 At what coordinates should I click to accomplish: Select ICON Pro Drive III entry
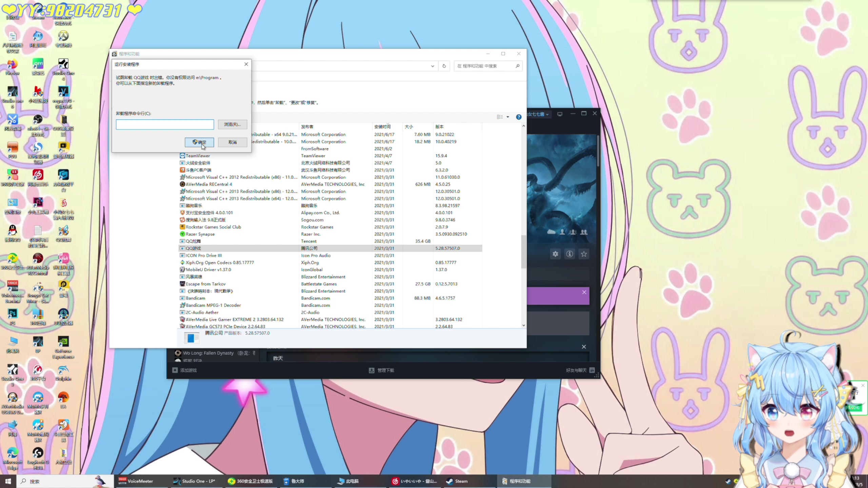pyautogui.click(x=203, y=256)
